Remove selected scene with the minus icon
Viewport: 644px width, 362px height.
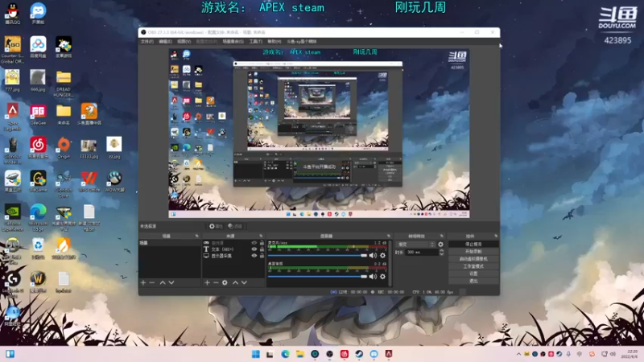(152, 282)
